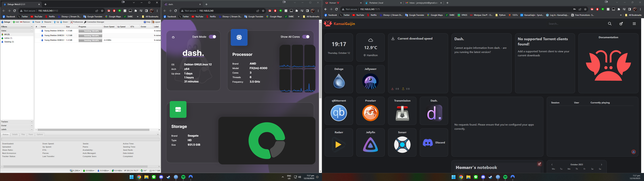Toggle Dark Mode on the dash. page
The image size is (644, 181).
pyautogui.click(x=212, y=37)
